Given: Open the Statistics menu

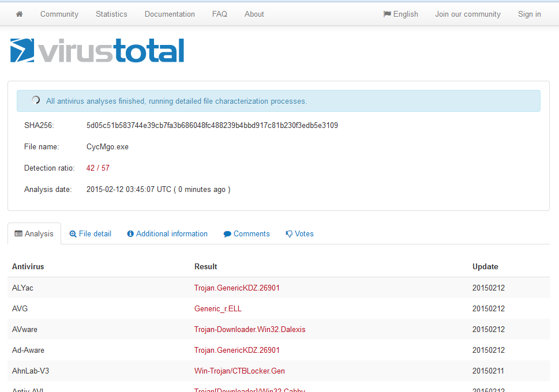Looking at the screenshot, I should coord(111,14).
